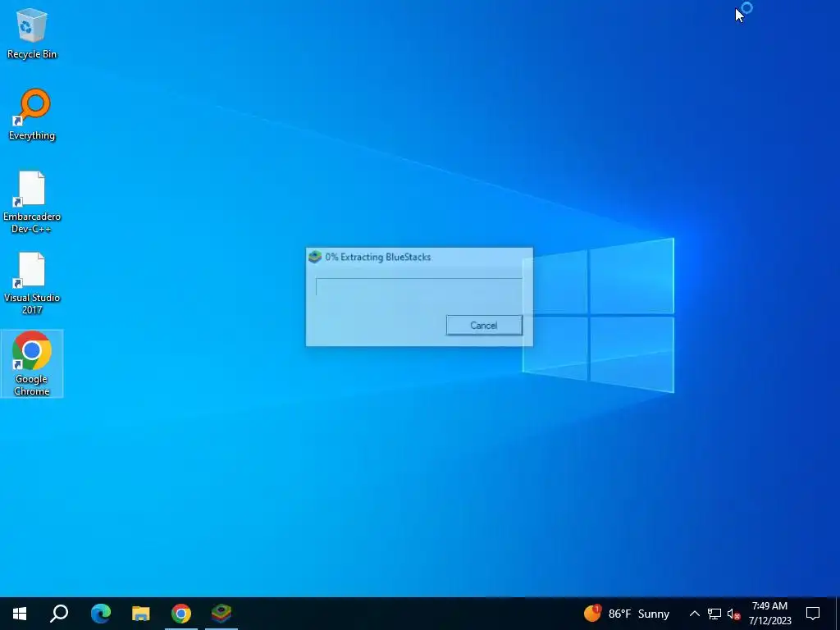Screen dimensions: 840x630
Task: Open the Windows Start menu
Action: (20, 614)
